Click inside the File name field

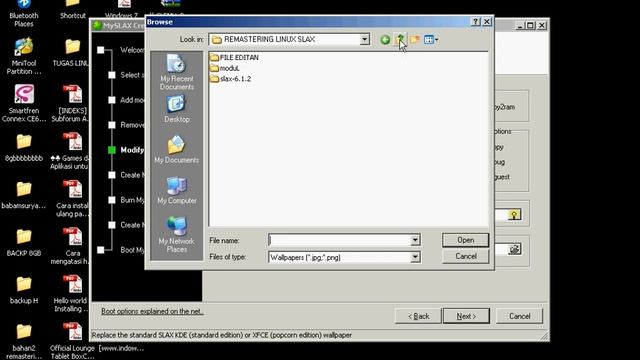point(340,240)
